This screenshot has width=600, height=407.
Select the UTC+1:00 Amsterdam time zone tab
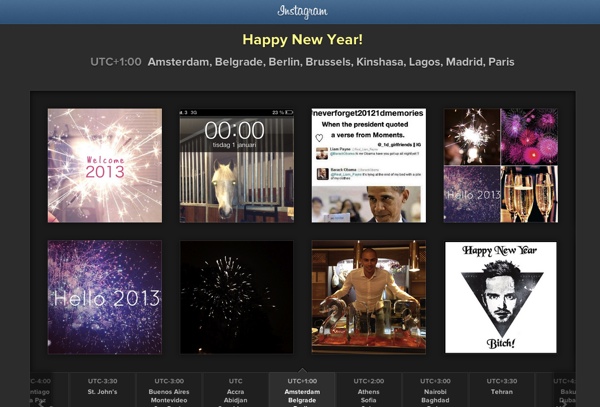[x=302, y=389]
